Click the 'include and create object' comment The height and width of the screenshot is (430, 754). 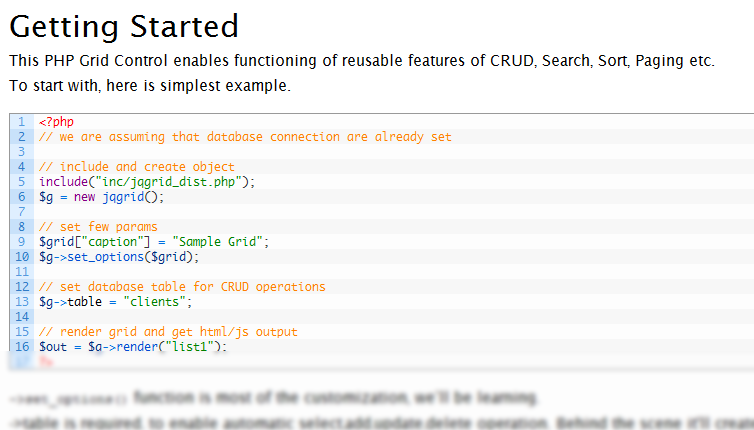137,167
